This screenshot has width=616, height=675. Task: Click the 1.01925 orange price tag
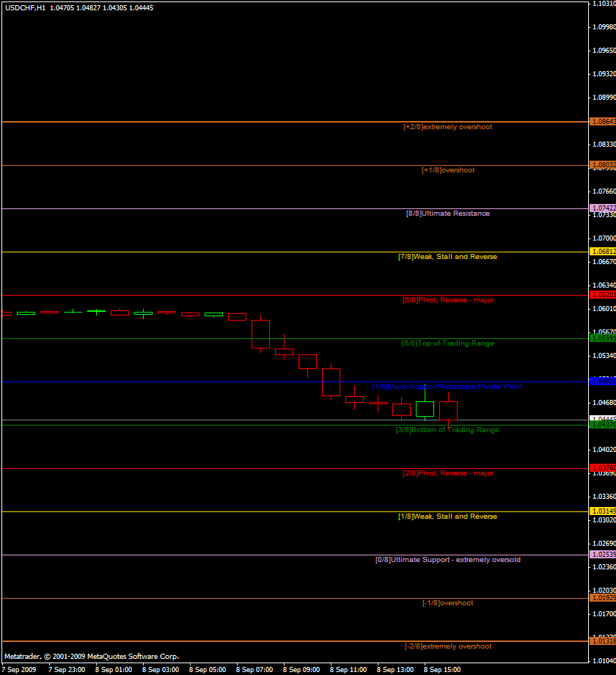pyautogui.click(x=603, y=598)
